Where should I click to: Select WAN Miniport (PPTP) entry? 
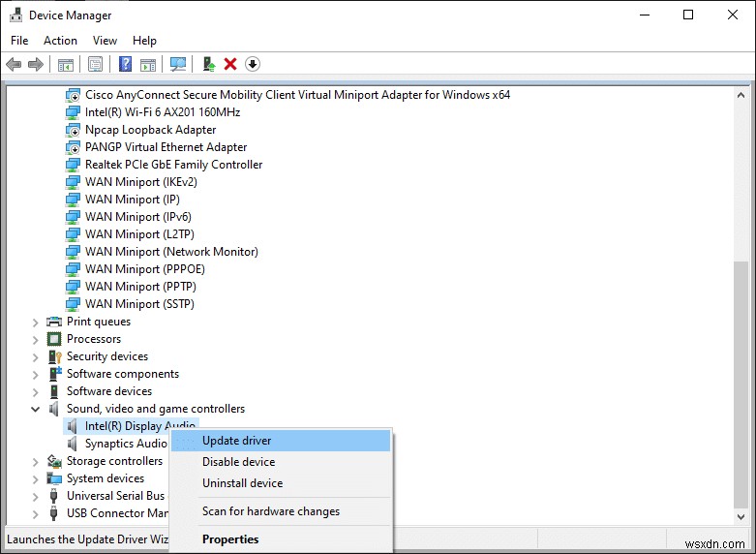140,286
